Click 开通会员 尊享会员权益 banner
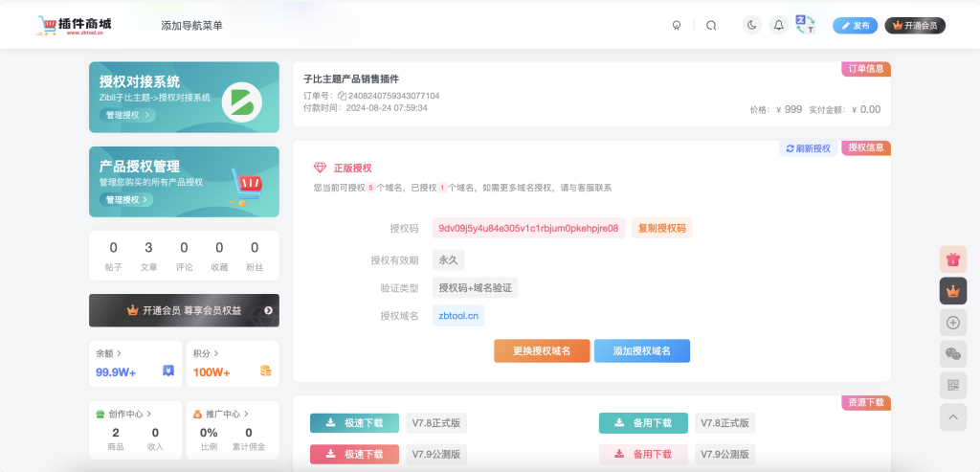 (184, 311)
